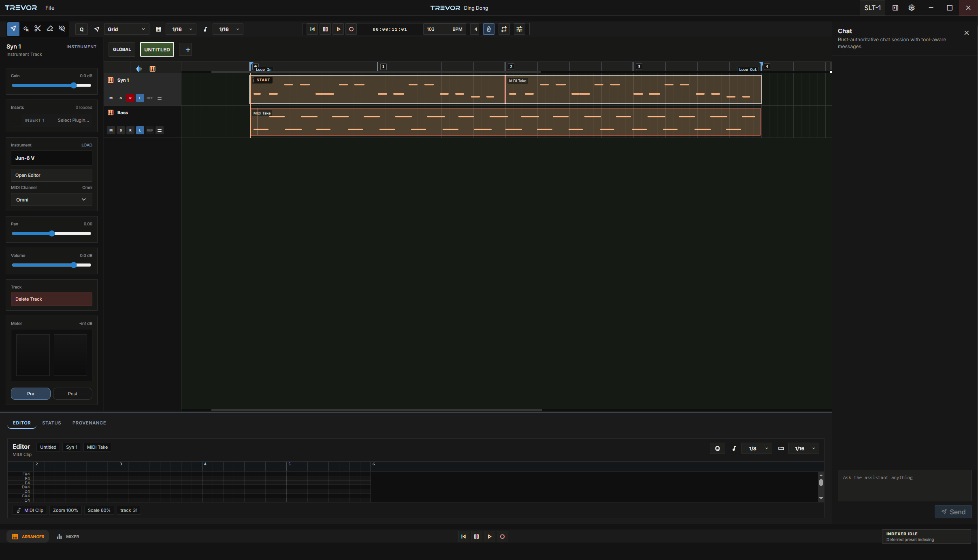Mute the Syn 1 track
This screenshot has height=560, width=978.
[x=111, y=98]
